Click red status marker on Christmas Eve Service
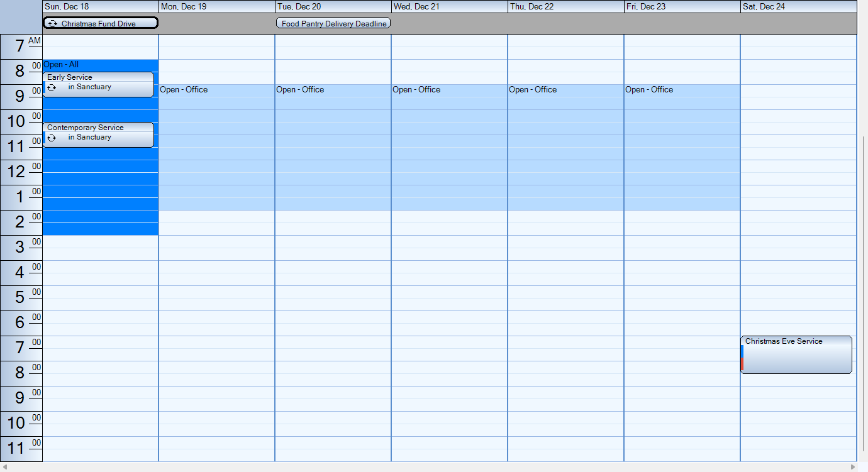 (742, 365)
